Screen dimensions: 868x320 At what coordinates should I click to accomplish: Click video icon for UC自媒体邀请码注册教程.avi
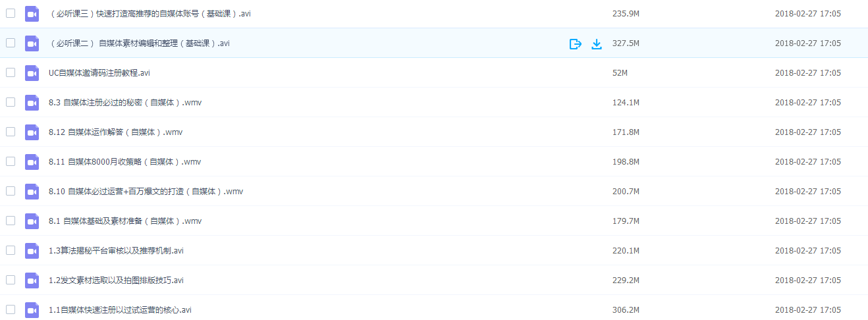point(32,73)
